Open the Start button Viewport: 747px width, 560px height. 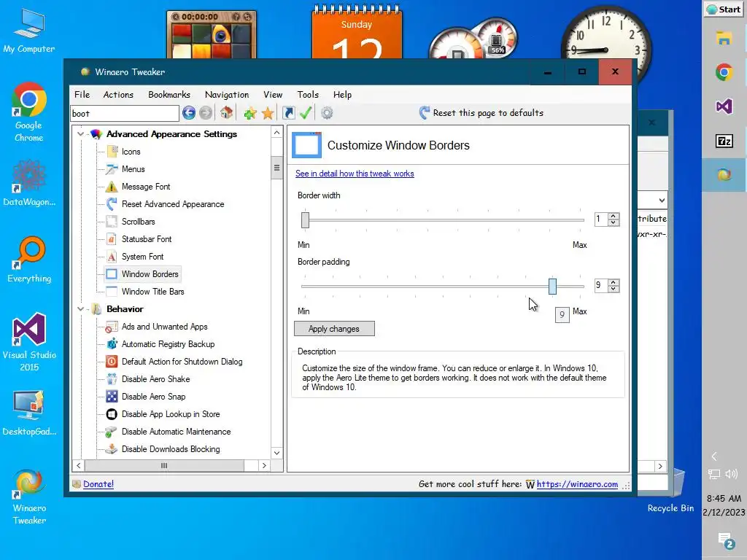[724, 9]
